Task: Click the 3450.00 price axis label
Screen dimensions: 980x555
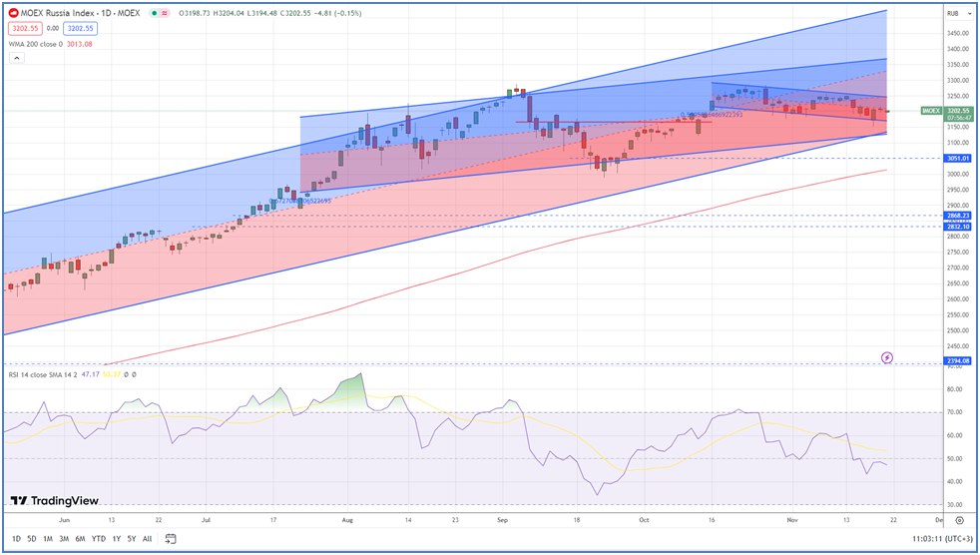Action: click(957, 33)
